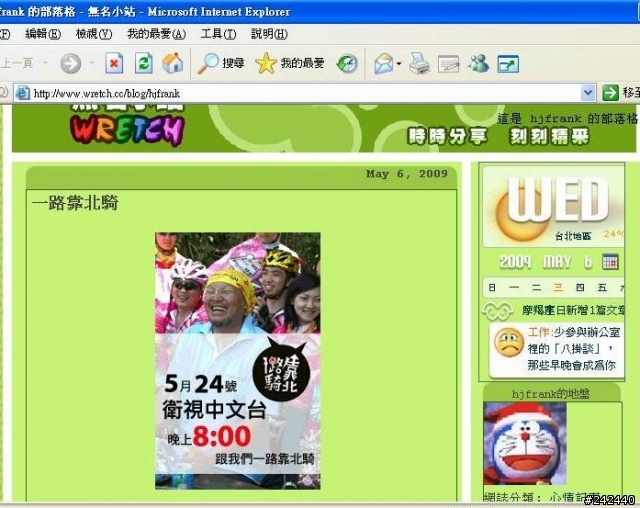Click MAY in the date widget
This screenshot has height=508, width=640.
557,262
